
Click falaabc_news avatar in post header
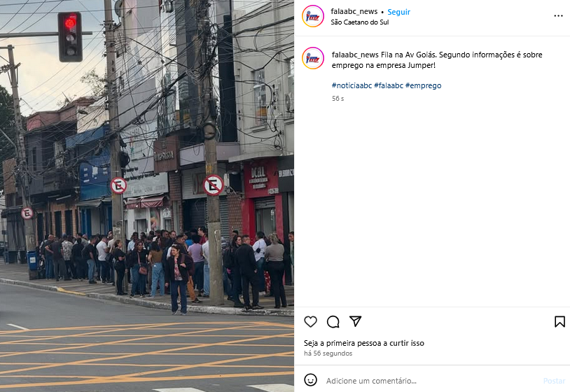[312, 16]
